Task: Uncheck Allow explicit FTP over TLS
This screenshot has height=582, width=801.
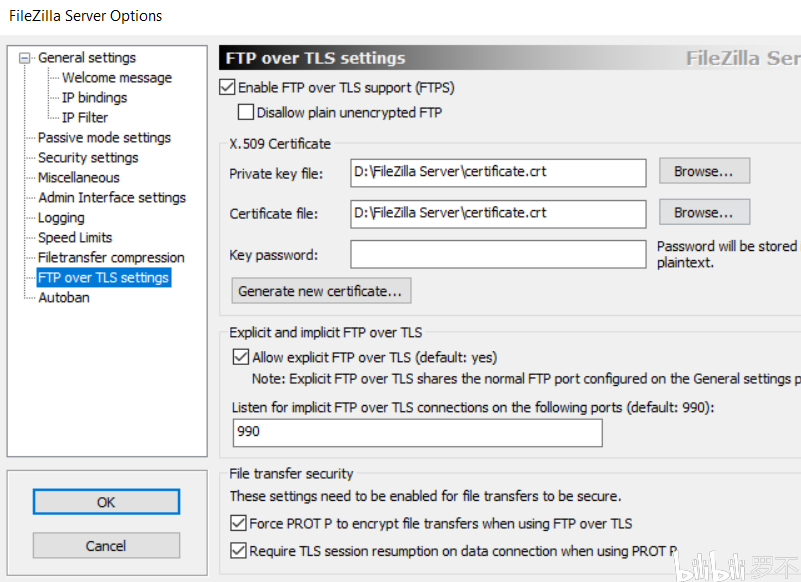Action: 239,357
